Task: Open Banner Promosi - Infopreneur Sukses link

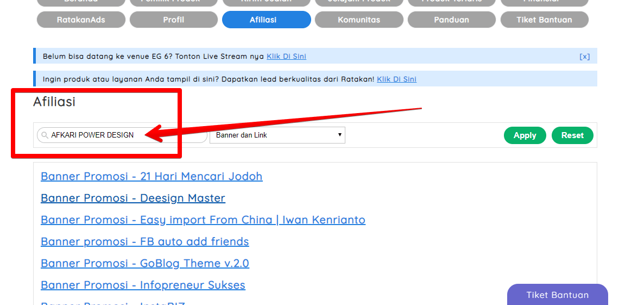Action: [143, 285]
